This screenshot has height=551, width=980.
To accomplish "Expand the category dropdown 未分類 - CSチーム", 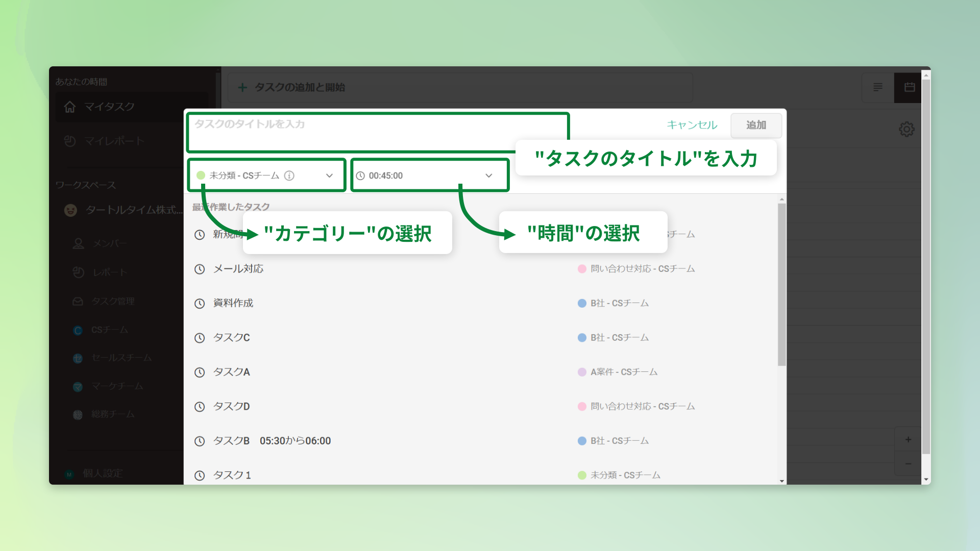I will tap(329, 176).
